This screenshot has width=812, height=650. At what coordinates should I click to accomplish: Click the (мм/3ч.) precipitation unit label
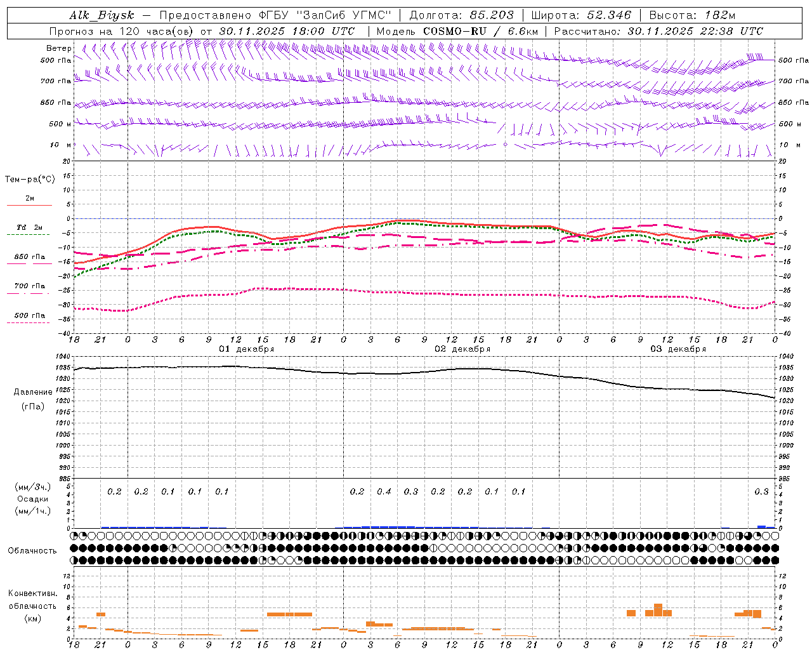[33, 487]
